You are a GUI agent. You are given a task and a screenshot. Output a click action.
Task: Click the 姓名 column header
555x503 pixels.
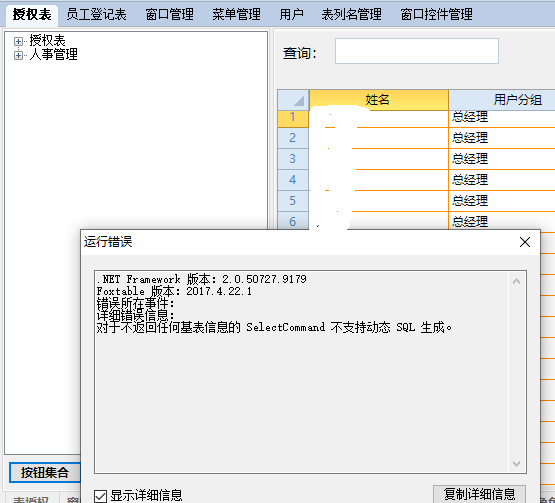(x=378, y=100)
